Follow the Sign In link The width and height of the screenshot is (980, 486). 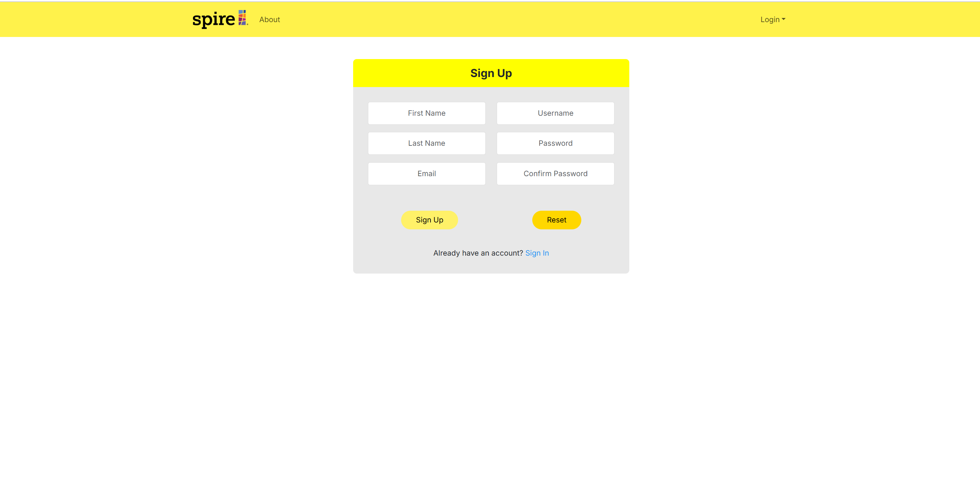coord(537,253)
